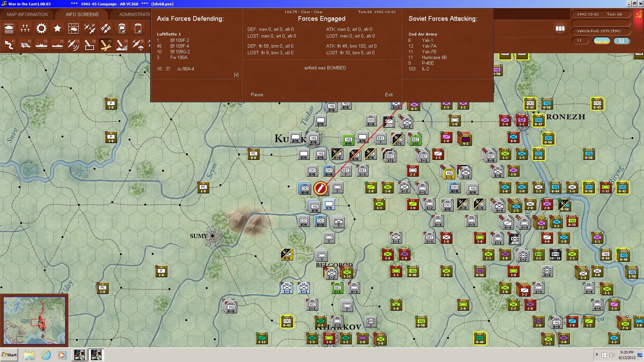Click the Ju 88A-4 line

click(175, 69)
